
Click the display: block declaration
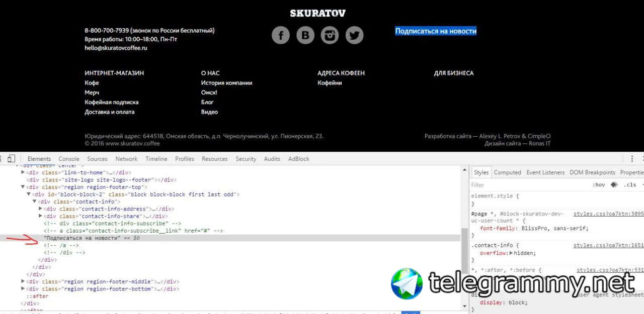click(x=503, y=303)
